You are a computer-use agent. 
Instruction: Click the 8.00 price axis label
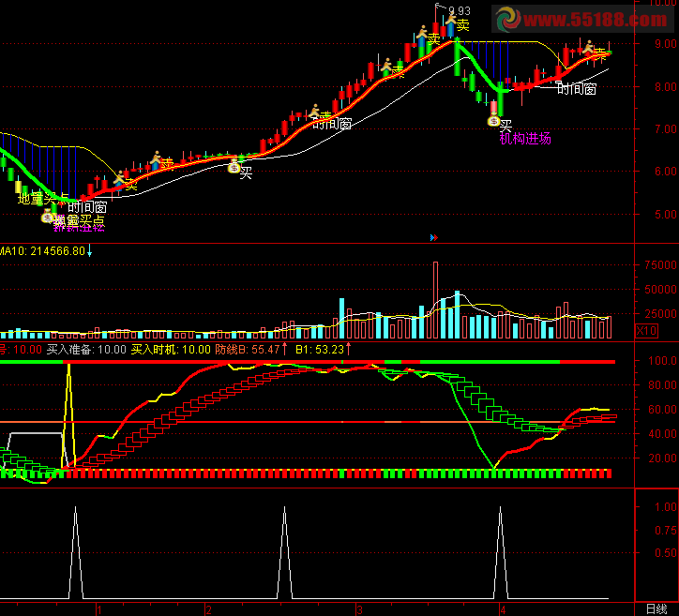(x=666, y=86)
